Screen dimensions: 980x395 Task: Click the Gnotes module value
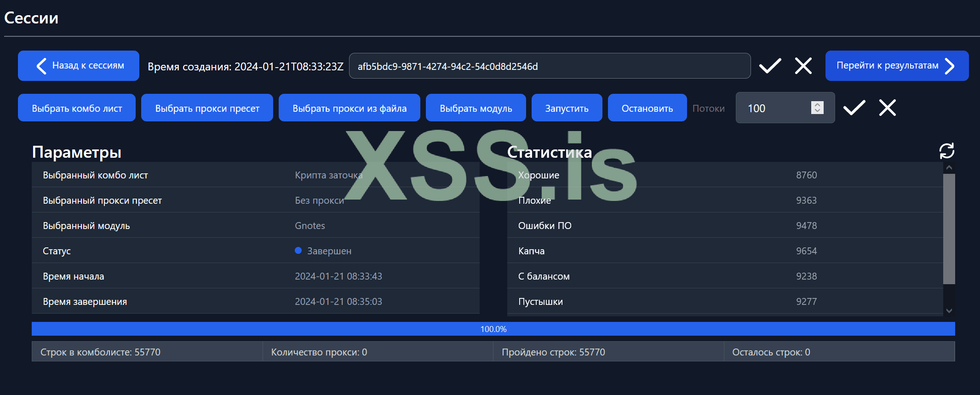click(310, 226)
